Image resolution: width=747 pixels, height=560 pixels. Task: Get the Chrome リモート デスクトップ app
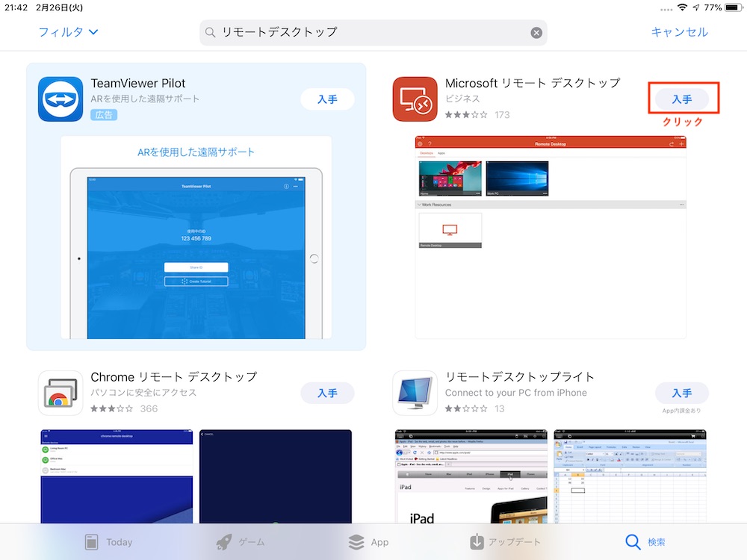[327, 393]
